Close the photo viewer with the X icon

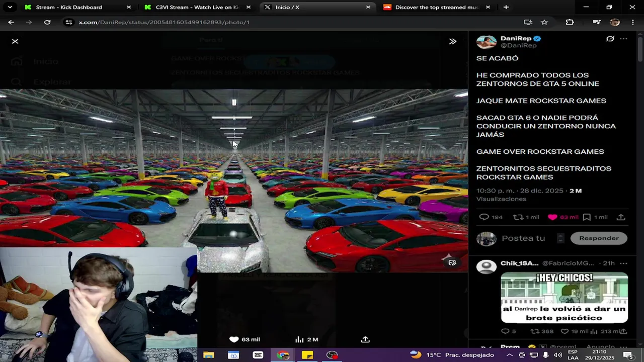click(x=15, y=41)
